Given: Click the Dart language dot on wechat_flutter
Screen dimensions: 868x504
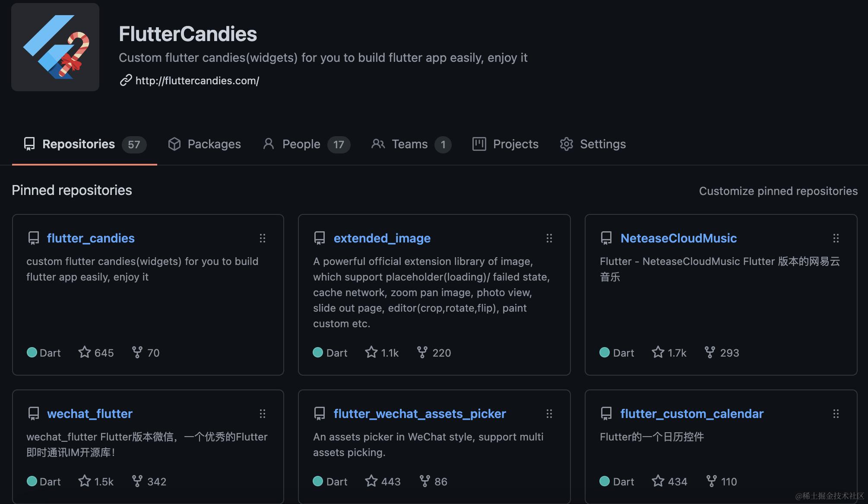Looking at the screenshot, I should [x=32, y=481].
